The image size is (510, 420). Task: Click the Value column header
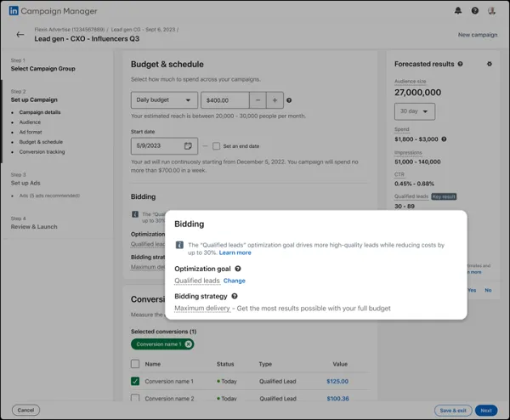(340, 364)
